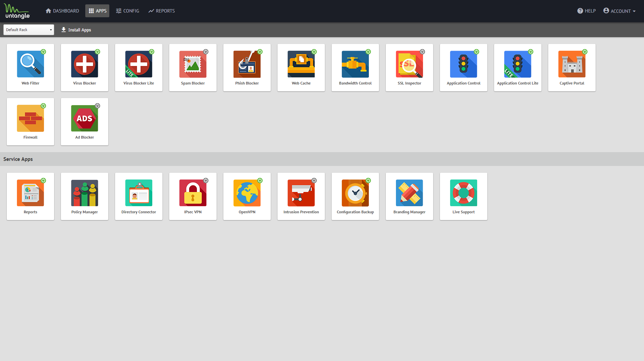The image size is (644, 361).
Task: Open the Firewall app
Action: click(30, 122)
